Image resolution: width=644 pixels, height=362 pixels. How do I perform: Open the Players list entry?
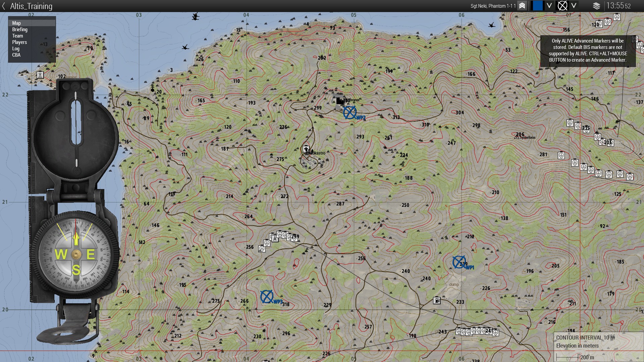pyautogui.click(x=19, y=42)
